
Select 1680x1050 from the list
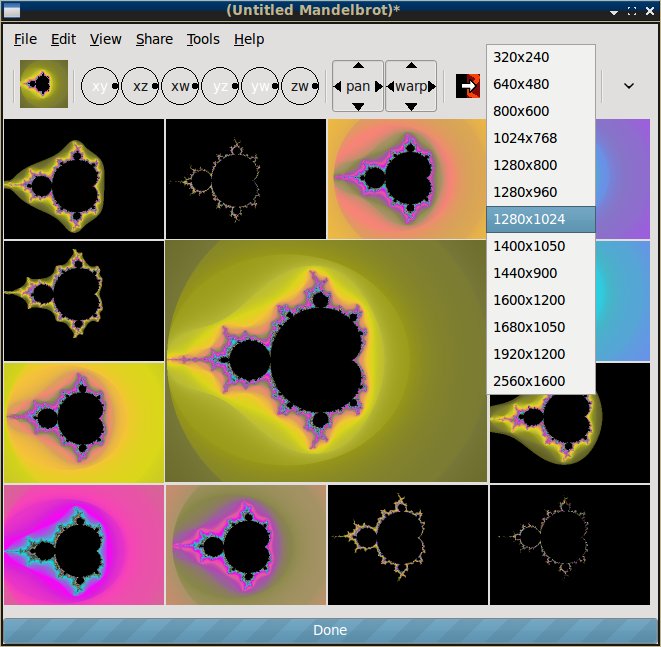click(x=541, y=327)
